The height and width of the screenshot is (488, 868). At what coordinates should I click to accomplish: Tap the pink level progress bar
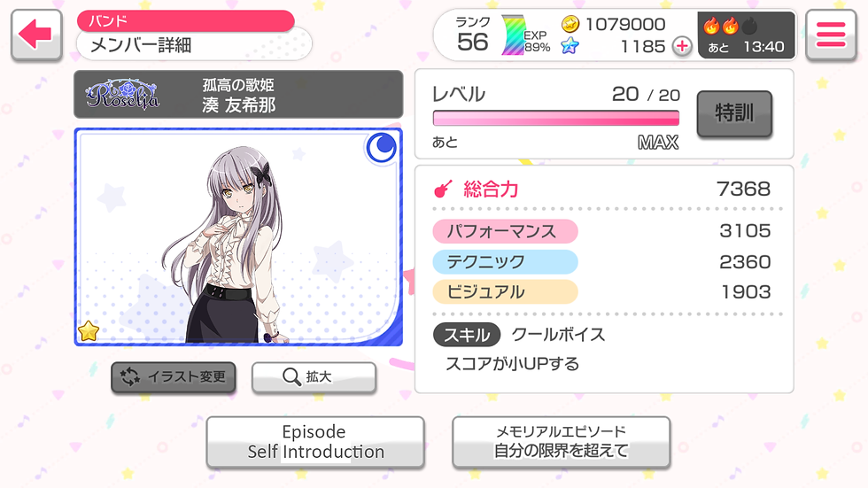click(x=556, y=118)
